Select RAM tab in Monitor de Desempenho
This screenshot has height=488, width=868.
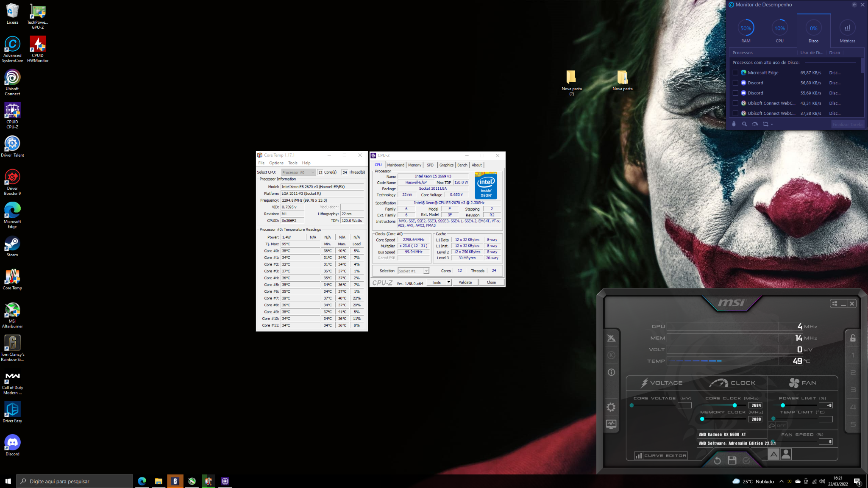746,31
